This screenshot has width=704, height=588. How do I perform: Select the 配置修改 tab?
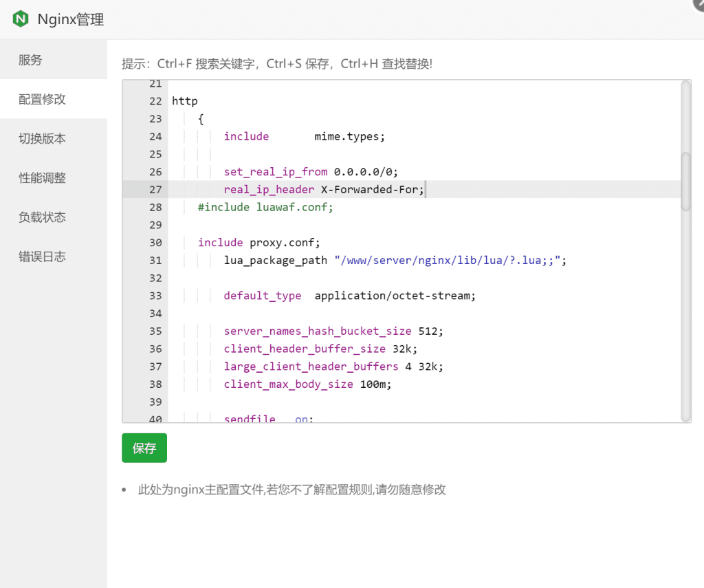42,99
